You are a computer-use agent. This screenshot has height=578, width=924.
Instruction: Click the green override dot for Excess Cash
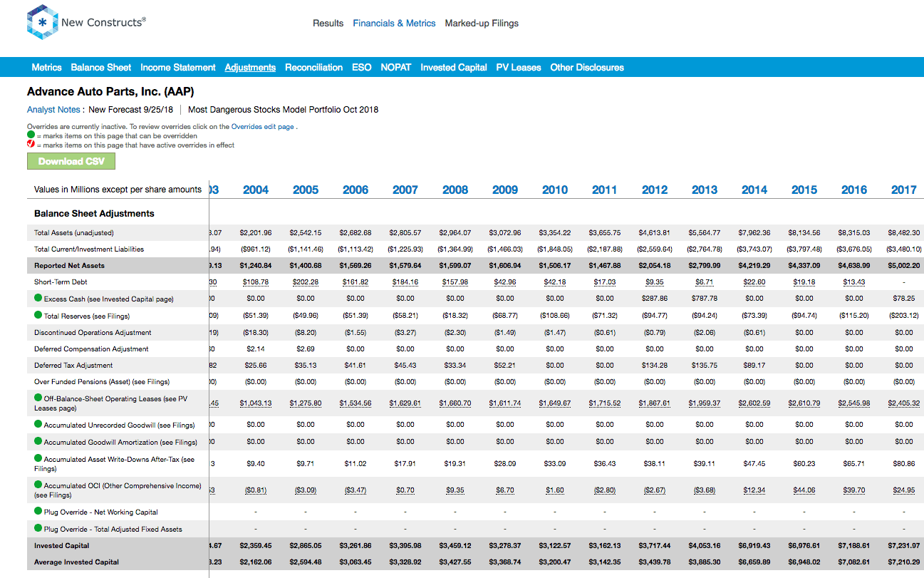point(38,298)
